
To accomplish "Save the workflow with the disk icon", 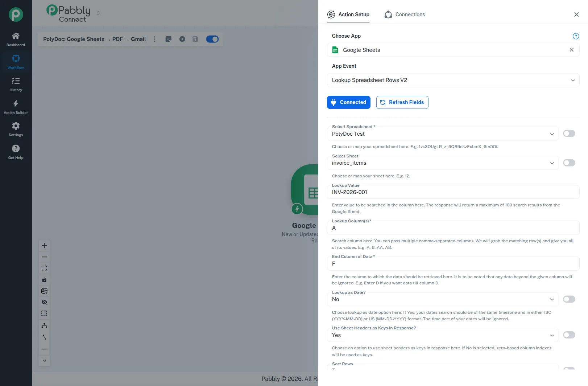I will click(x=195, y=39).
